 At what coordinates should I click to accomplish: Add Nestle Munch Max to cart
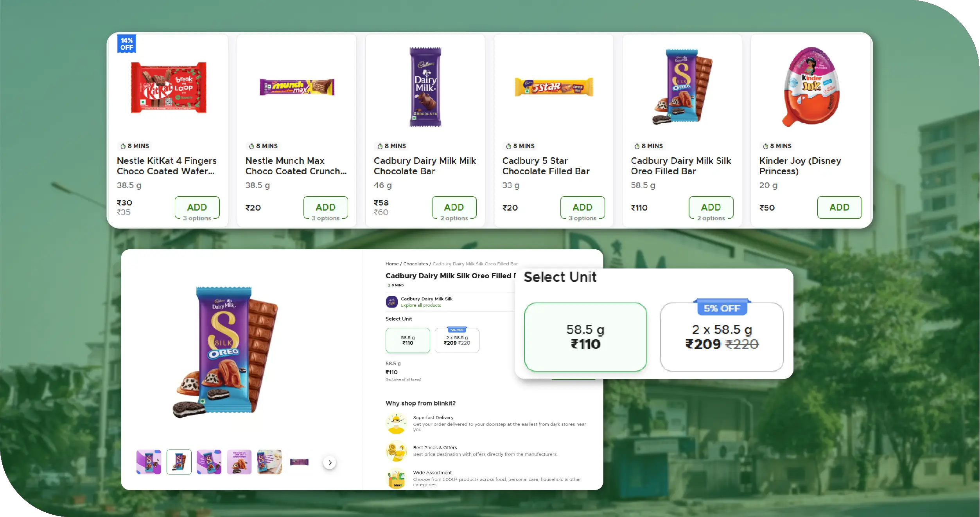[325, 207]
